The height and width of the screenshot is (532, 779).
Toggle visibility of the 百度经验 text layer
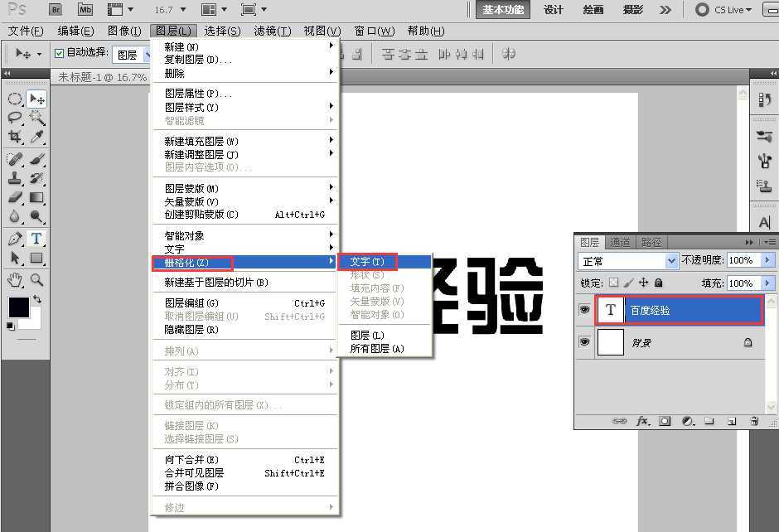[584, 308]
